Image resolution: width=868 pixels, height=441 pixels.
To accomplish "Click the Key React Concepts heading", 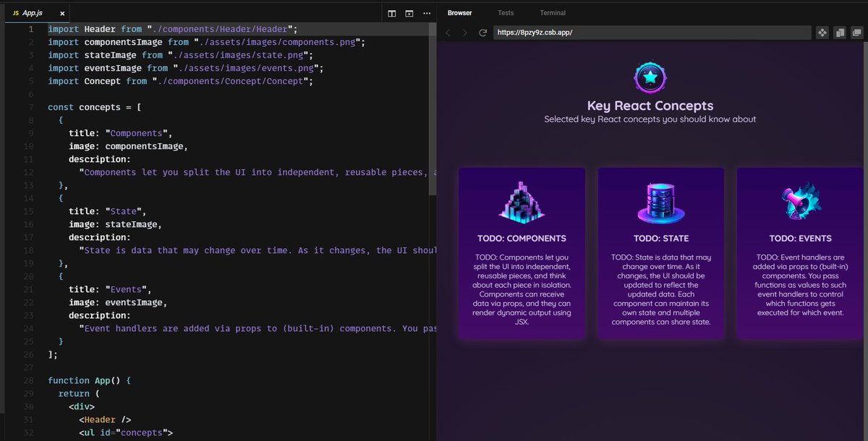I will (x=650, y=104).
